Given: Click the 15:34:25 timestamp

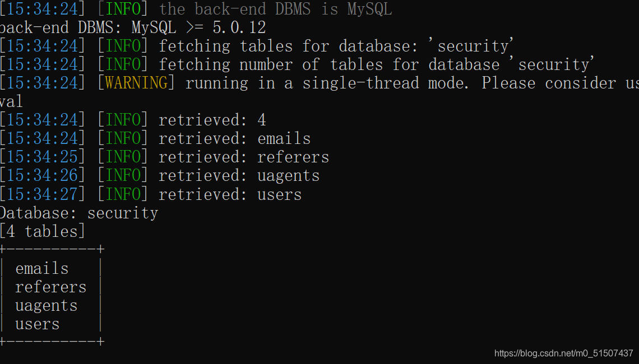Looking at the screenshot, I should tap(43, 157).
